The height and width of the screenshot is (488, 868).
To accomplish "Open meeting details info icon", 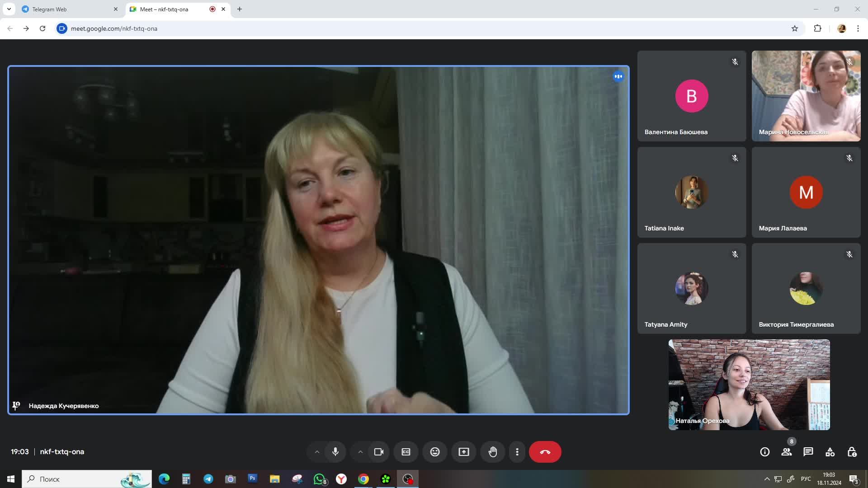I will pyautogui.click(x=764, y=452).
